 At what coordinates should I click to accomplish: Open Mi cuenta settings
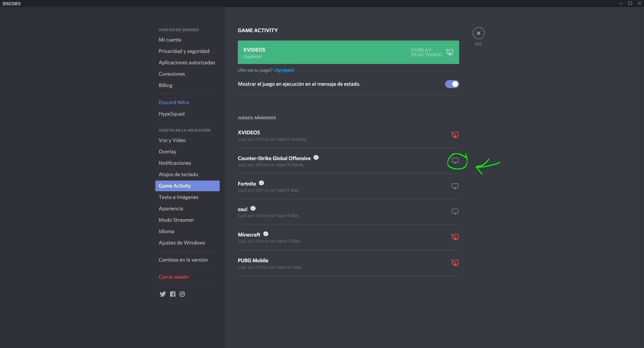click(170, 40)
